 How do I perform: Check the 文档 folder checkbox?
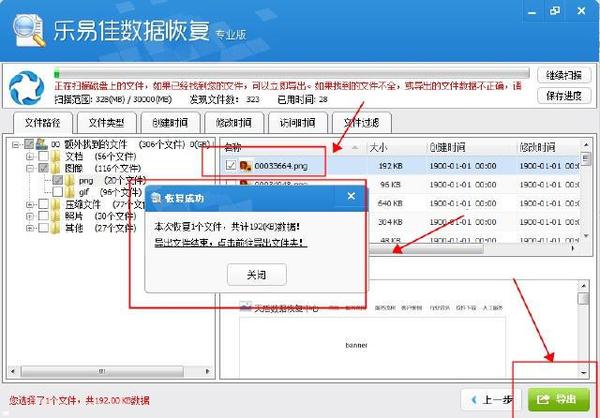44,156
